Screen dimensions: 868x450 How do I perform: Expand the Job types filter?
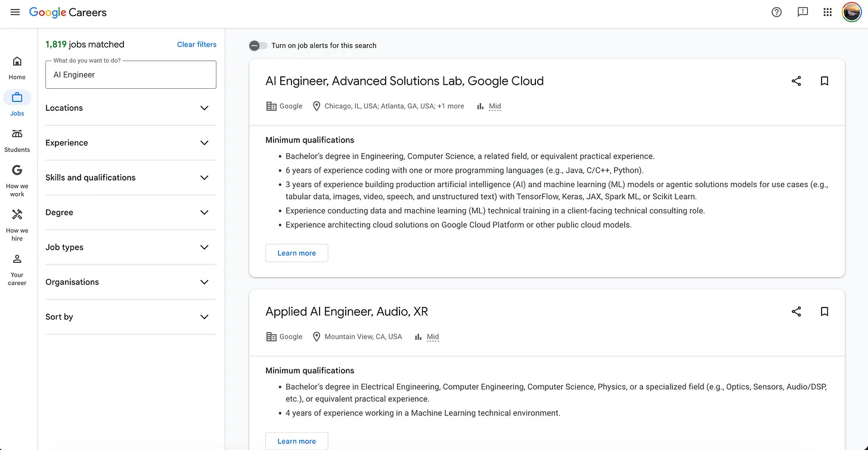point(131,247)
